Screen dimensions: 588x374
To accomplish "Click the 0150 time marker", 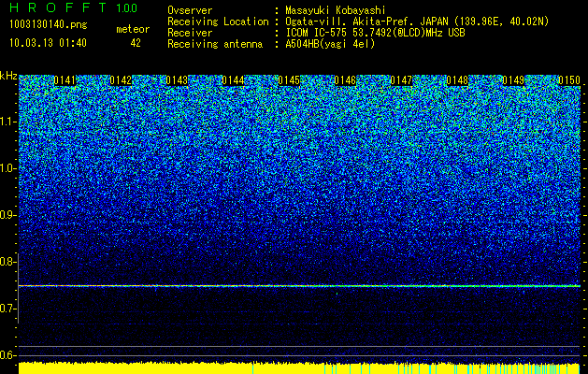I will coord(569,80).
